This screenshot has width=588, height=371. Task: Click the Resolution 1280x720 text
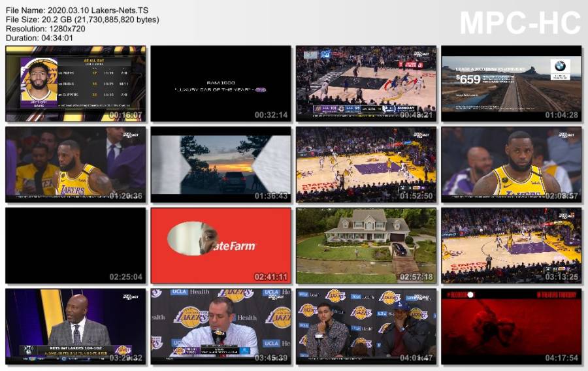point(46,29)
